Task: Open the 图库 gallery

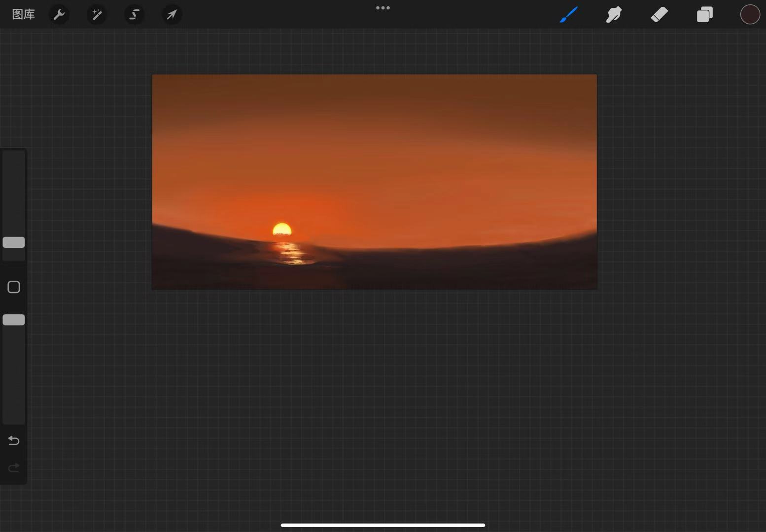Action: click(23, 14)
